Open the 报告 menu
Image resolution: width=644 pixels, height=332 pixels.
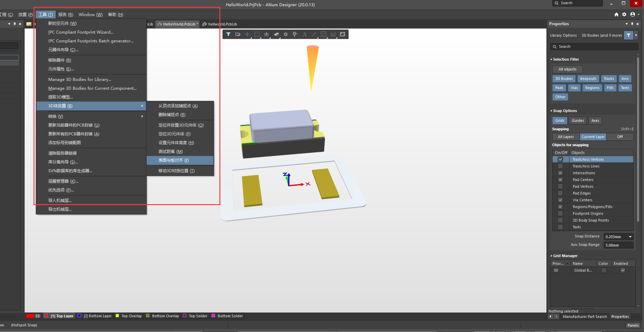pos(65,14)
